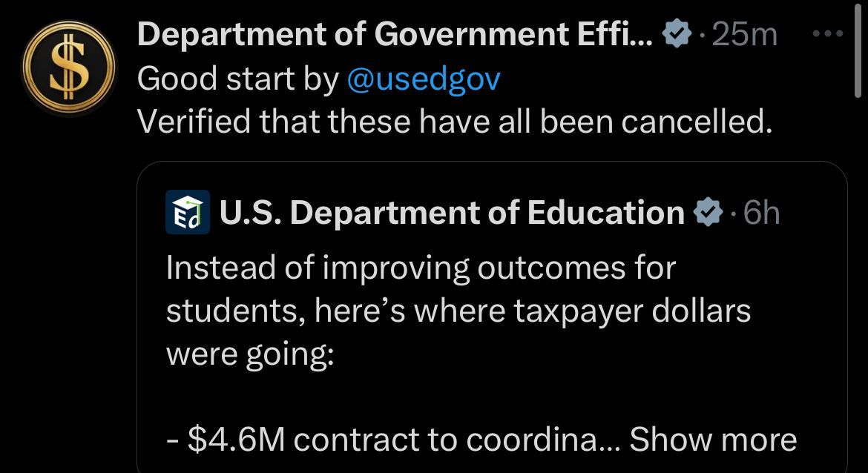The image size is (868, 473).
Task: Open the U.S. Department of Education account name
Action: pos(451,214)
